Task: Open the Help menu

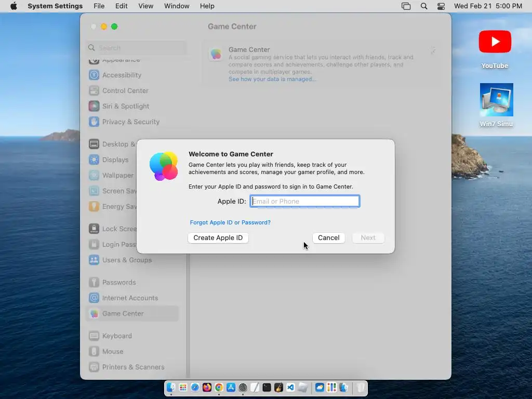Action: pyautogui.click(x=207, y=6)
